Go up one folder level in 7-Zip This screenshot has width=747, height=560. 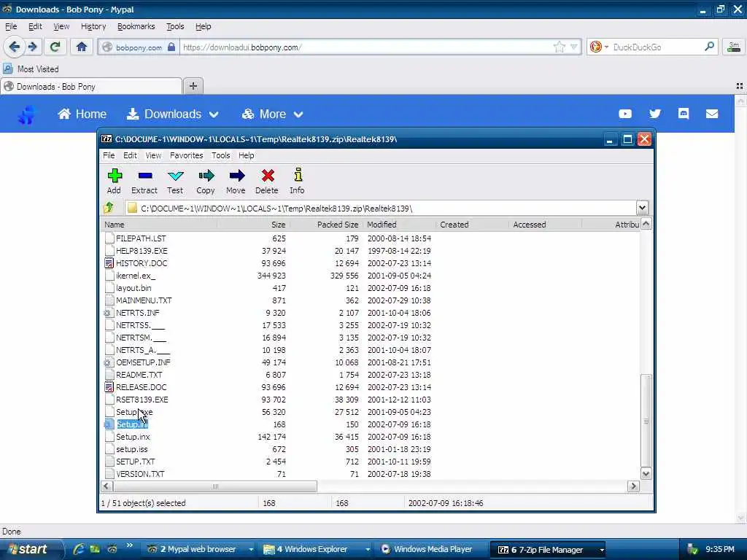109,208
